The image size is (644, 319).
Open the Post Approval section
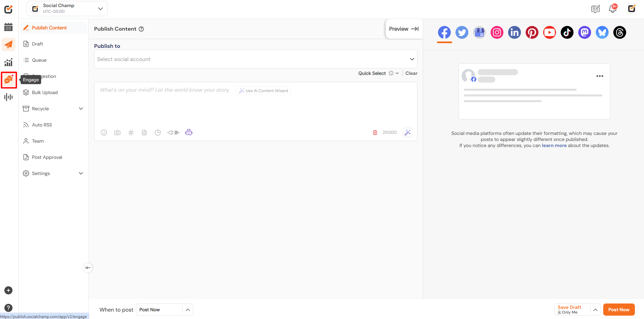click(53, 157)
